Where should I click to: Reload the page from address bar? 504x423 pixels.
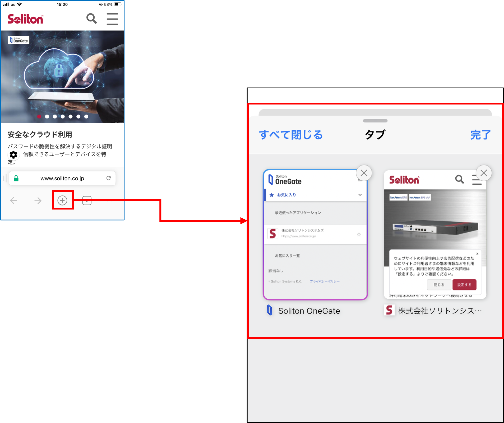click(x=109, y=178)
